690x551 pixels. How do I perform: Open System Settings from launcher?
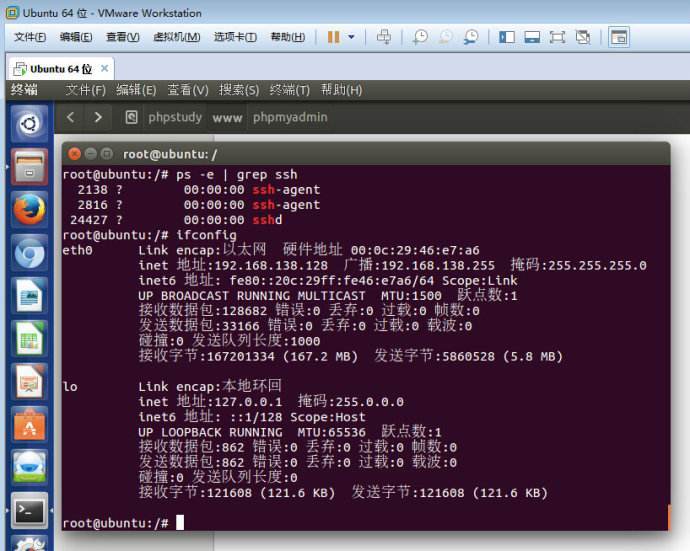[29, 544]
